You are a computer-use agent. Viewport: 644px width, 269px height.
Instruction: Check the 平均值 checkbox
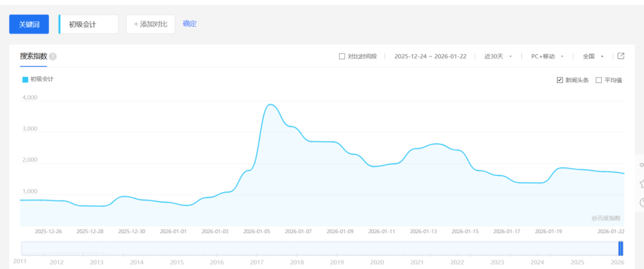tap(599, 80)
